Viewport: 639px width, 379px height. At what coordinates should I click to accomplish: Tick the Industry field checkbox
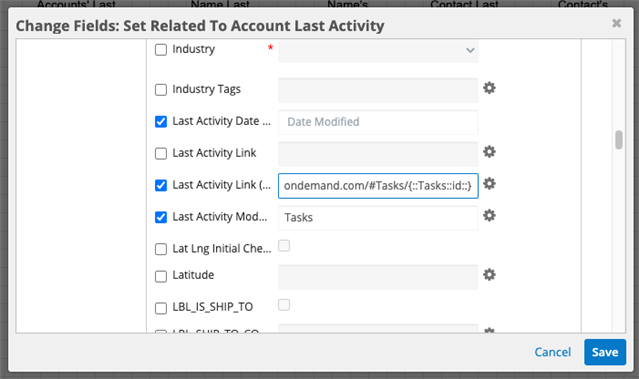click(x=161, y=50)
